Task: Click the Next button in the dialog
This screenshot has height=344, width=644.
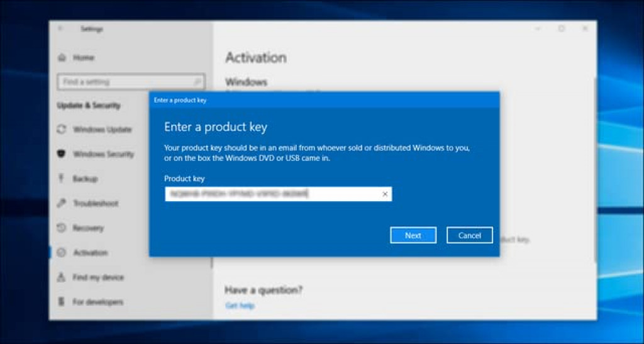Action: click(413, 235)
